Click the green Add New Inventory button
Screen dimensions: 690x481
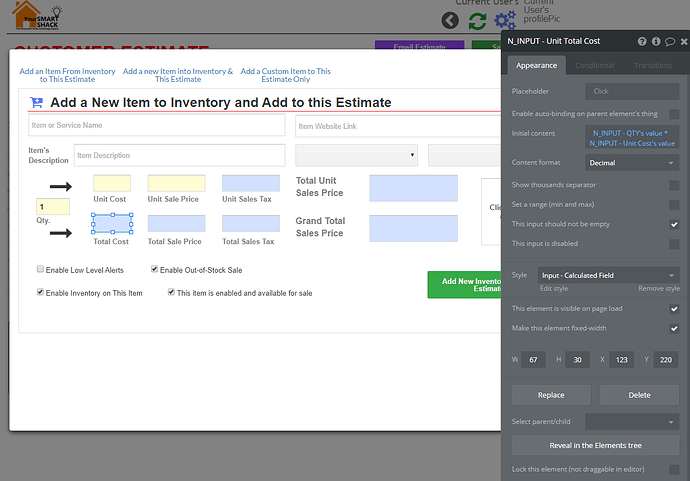pyautogui.click(x=464, y=285)
